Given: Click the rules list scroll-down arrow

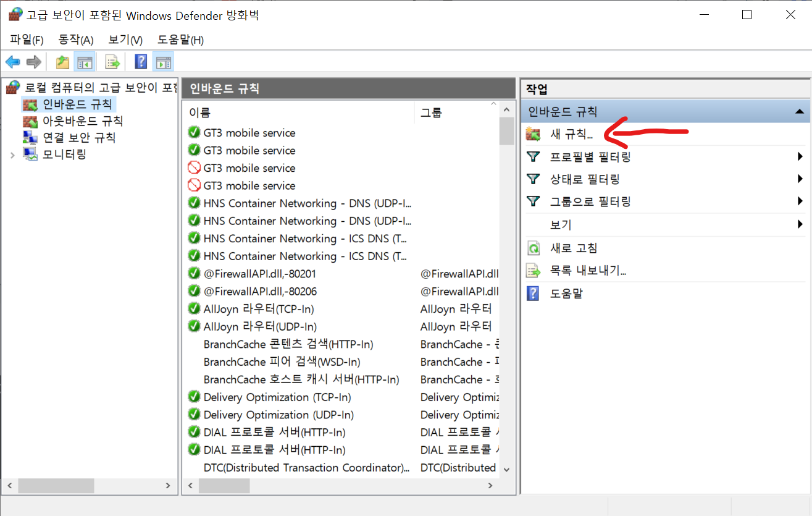Looking at the screenshot, I should click(x=507, y=470).
